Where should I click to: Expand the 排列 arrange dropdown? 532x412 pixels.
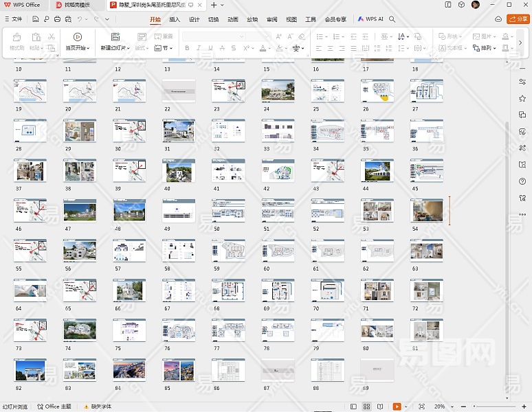489,48
